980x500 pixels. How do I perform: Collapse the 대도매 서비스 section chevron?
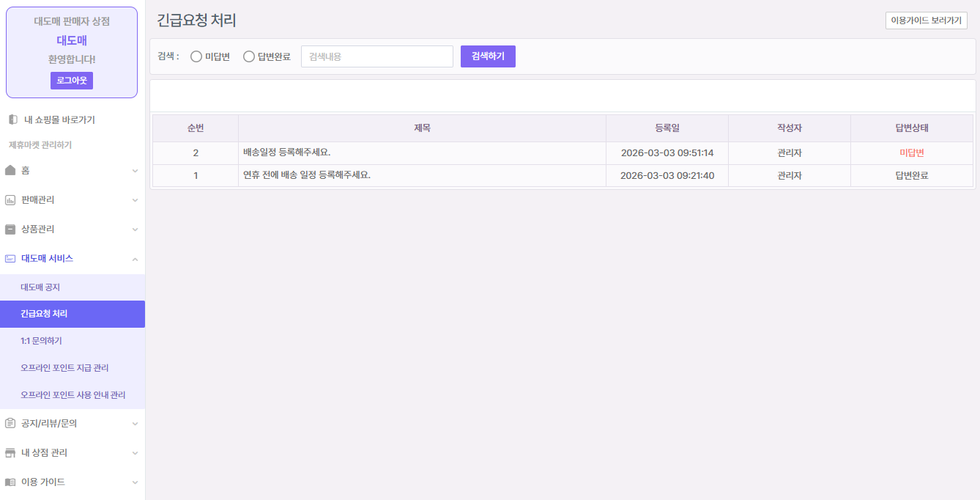tap(135, 259)
